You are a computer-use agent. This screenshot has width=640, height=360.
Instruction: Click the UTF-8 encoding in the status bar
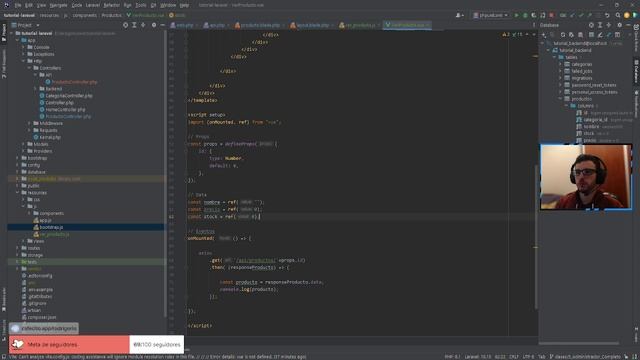[x=528, y=357]
